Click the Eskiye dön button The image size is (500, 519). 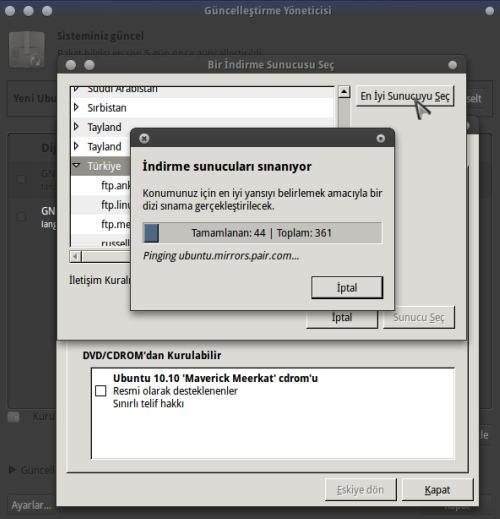point(361,490)
